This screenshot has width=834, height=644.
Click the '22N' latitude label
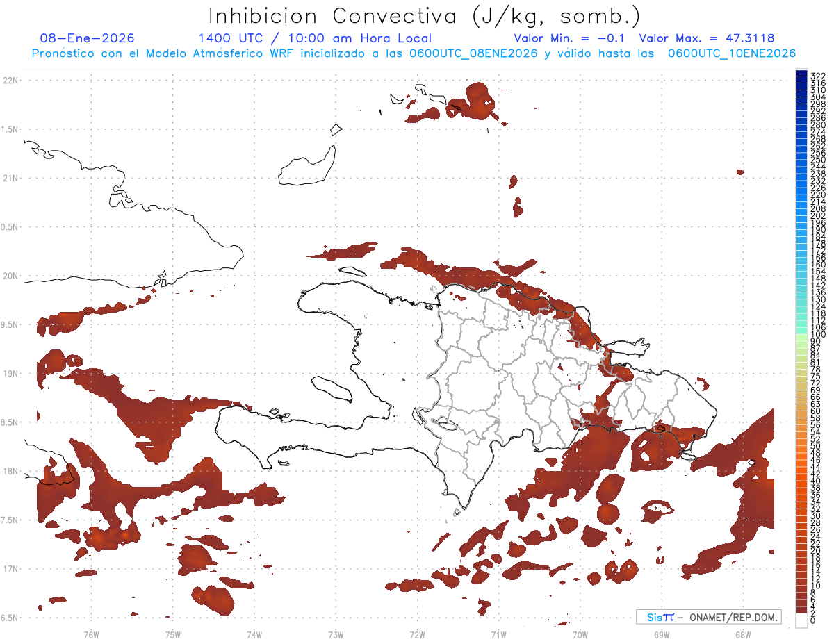[x=11, y=81]
